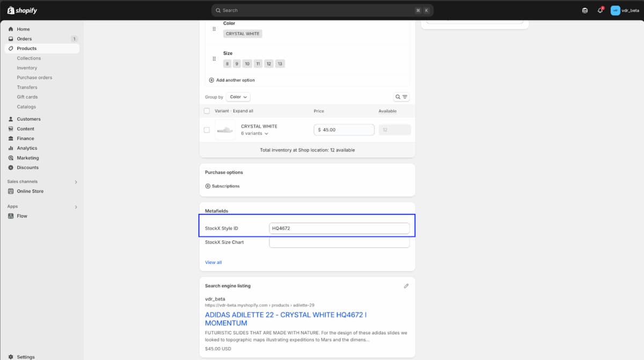Screen dimensions: 644x360
Task: Grab the Color option drag handle
Action: click(x=214, y=29)
